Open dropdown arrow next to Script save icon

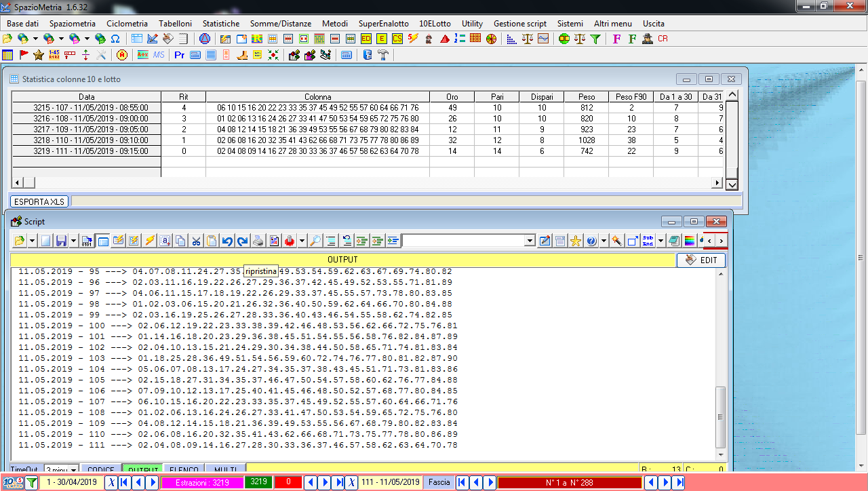[x=73, y=241]
